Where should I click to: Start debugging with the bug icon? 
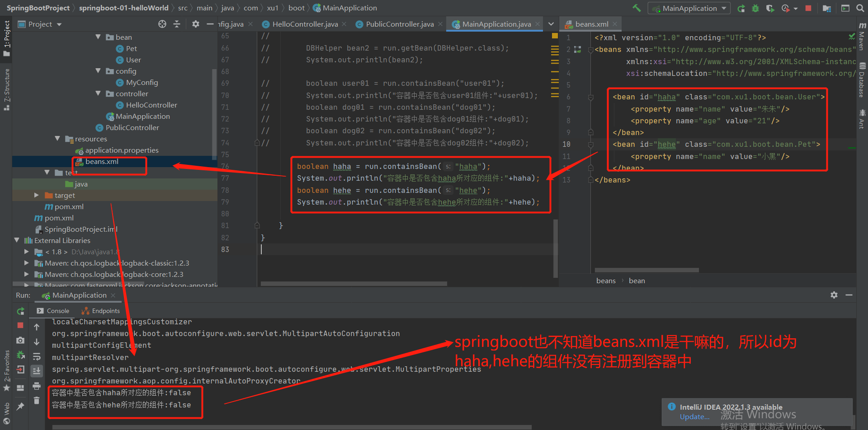tap(755, 8)
